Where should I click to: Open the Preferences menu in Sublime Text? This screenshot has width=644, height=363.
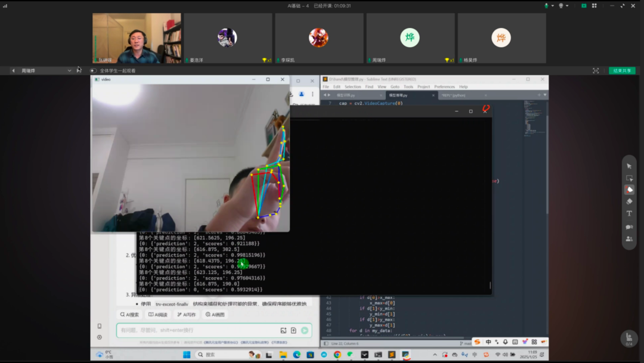pos(444,86)
